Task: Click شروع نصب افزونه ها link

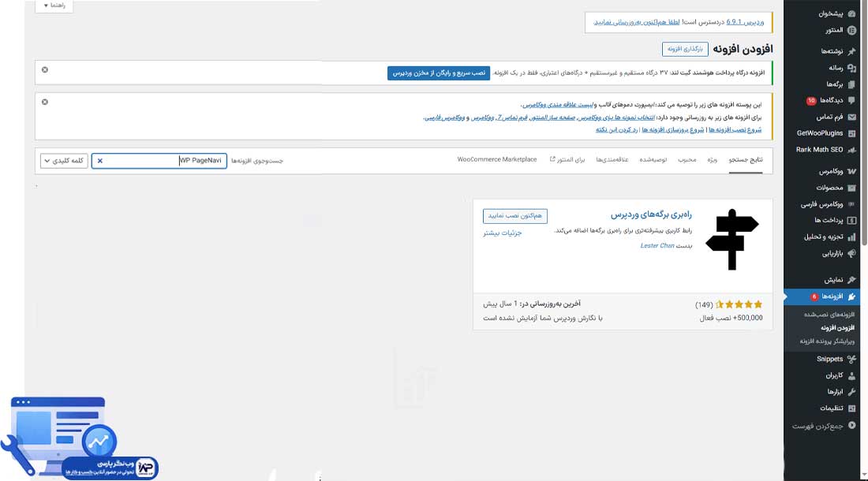Action: click(x=735, y=130)
